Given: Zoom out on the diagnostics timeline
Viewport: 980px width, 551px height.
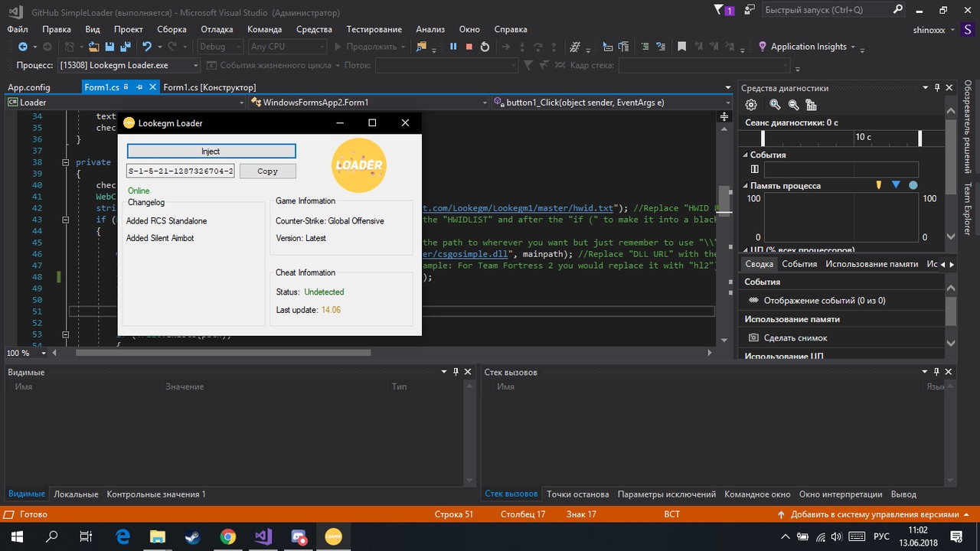Looking at the screenshot, I should (x=793, y=105).
